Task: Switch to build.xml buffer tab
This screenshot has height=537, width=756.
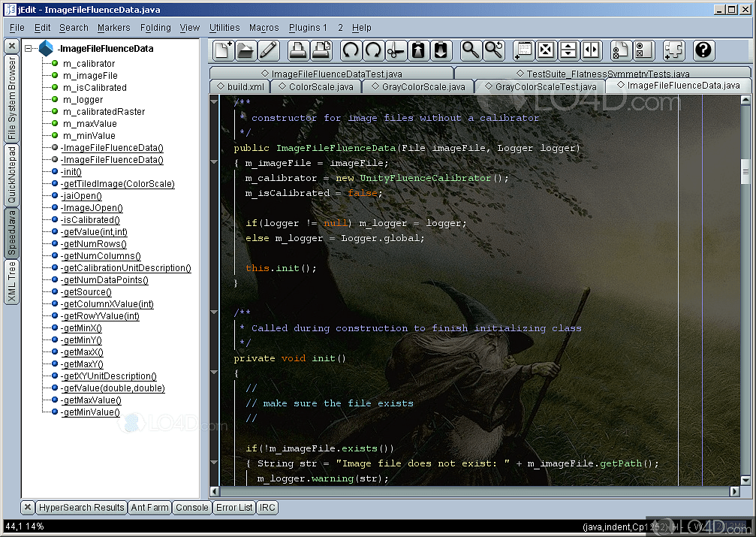Action: point(240,86)
